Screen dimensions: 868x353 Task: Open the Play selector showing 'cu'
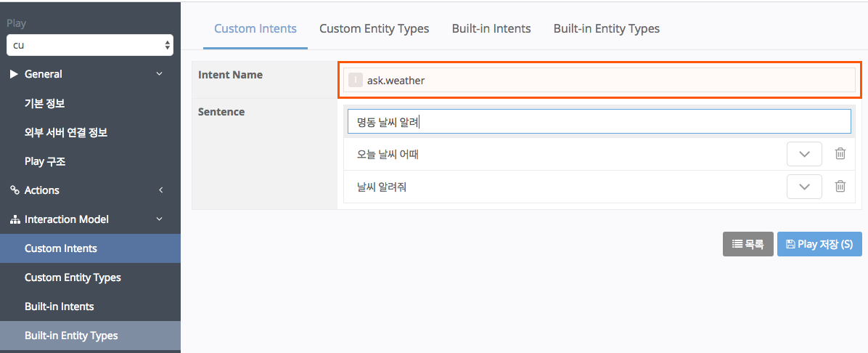click(x=90, y=45)
